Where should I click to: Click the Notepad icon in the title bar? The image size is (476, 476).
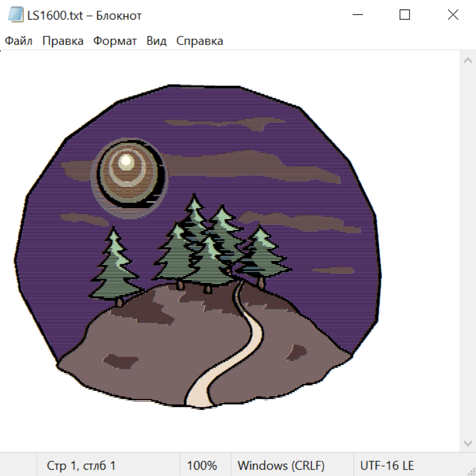[x=16, y=15]
